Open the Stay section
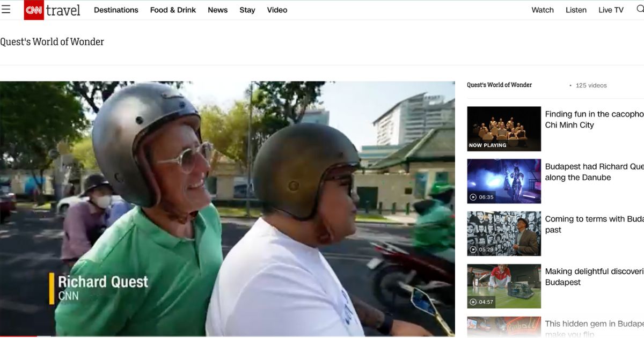Screen dimensions: 644x338 coord(247,10)
